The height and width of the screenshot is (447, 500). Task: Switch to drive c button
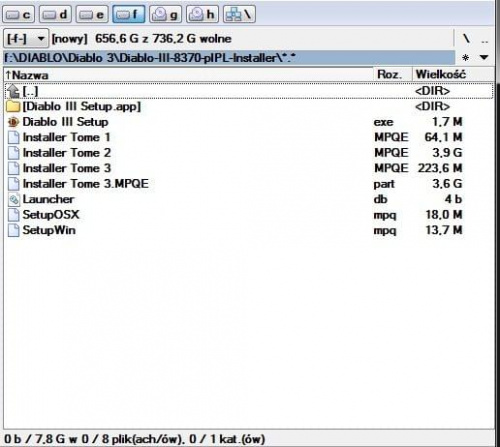18,15
